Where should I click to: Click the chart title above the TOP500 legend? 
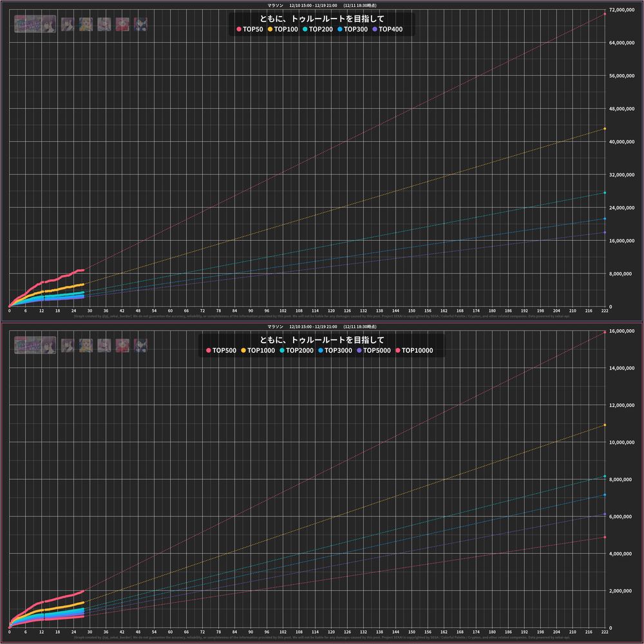pos(321,340)
